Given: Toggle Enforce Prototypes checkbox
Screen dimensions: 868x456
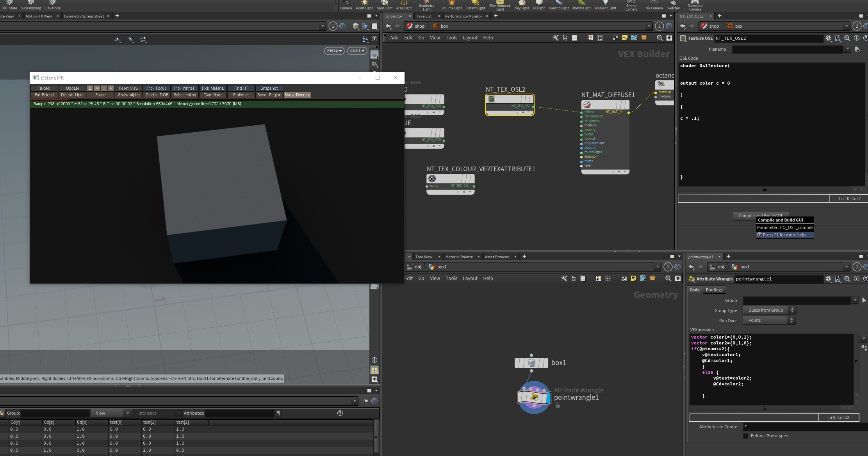Looking at the screenshot, I should 745,436.
